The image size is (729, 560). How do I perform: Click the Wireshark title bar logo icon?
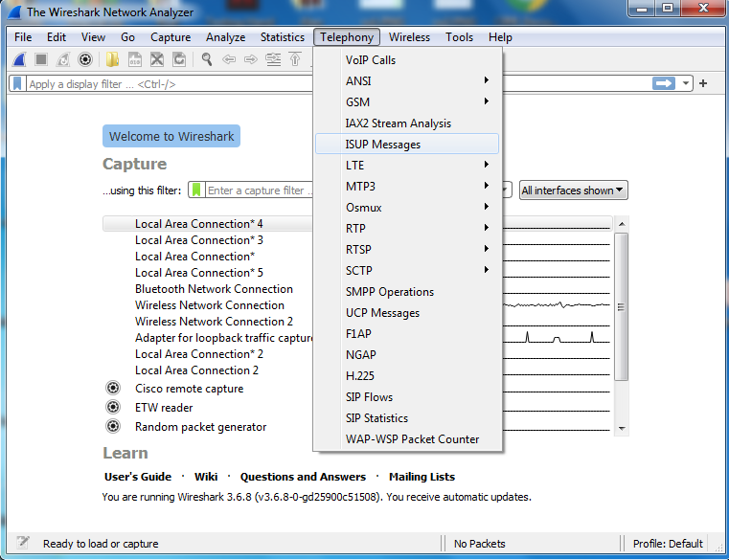pyautogui.click(x=14, y=12)
